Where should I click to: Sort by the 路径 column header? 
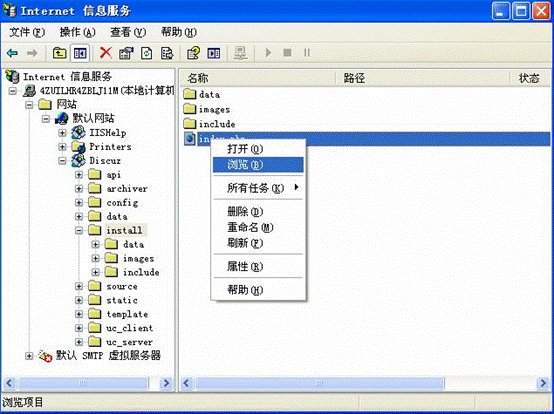tap(422, 78)
